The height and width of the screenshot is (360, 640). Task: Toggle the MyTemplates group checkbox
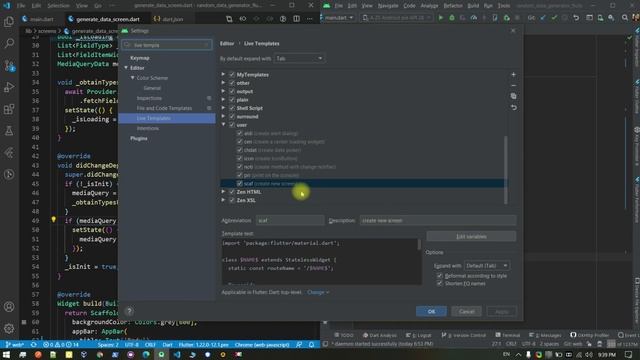click(232, 75)
